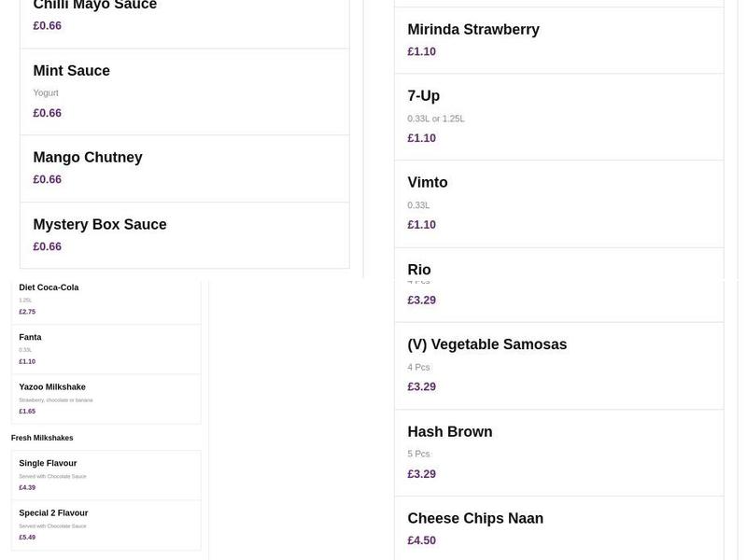Select the Mint Sauce menu item
Screen dimensions: 747x560
[x=71, y=70]
